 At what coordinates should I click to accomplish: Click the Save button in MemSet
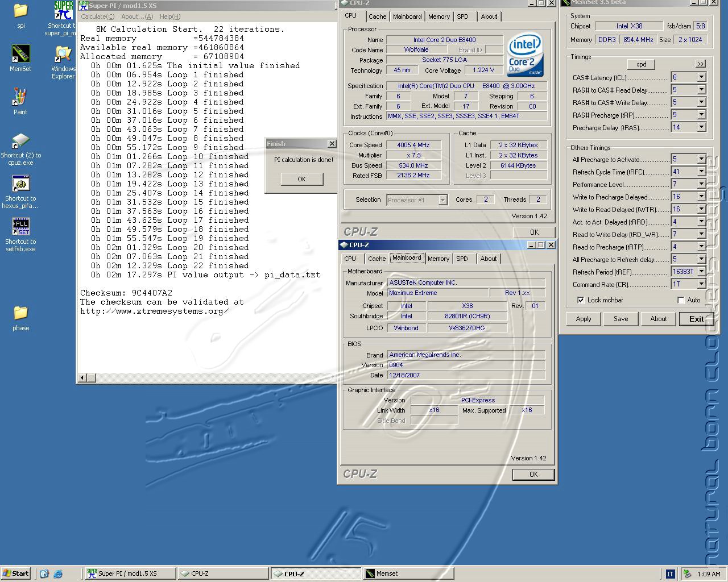(x=621, y=319)
